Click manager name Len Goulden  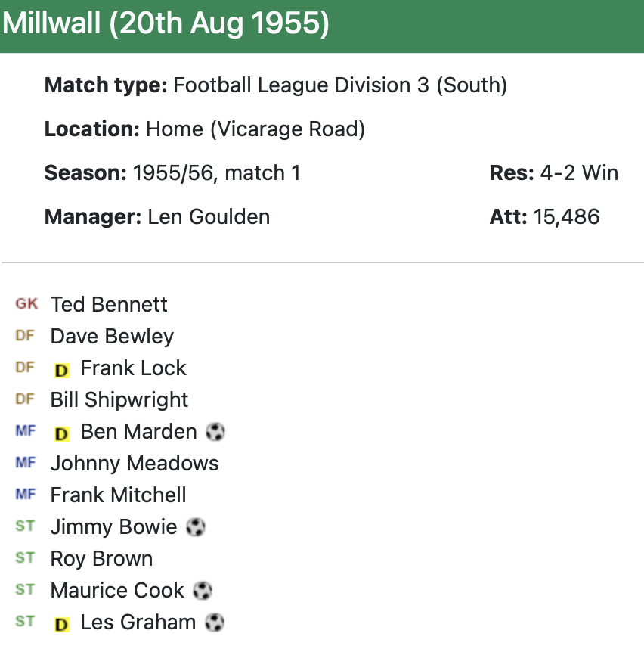[209, 217]
